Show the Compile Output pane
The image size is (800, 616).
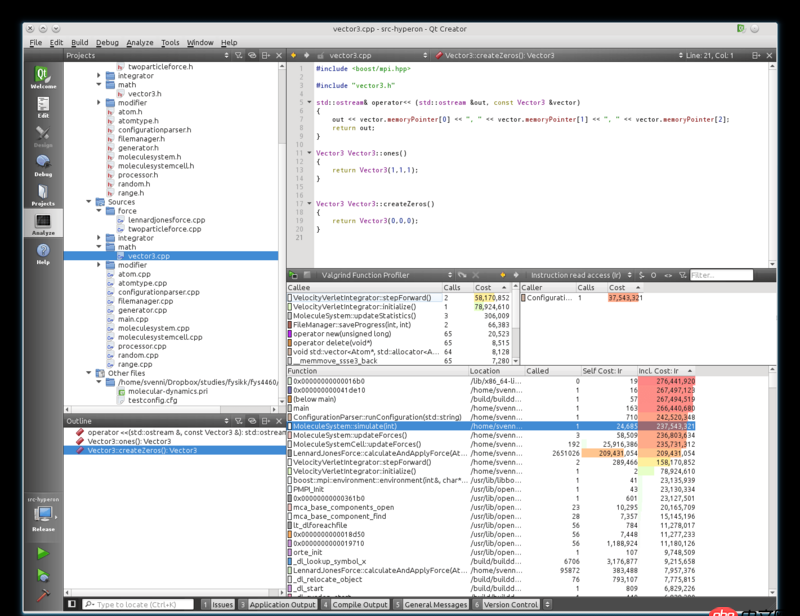click(356, 604)
